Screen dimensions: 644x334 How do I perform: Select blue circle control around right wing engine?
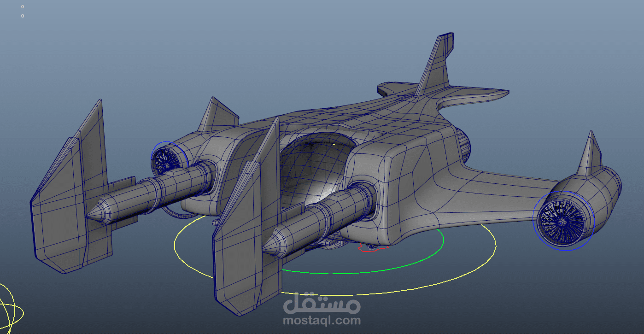click(x=563, y=221)
